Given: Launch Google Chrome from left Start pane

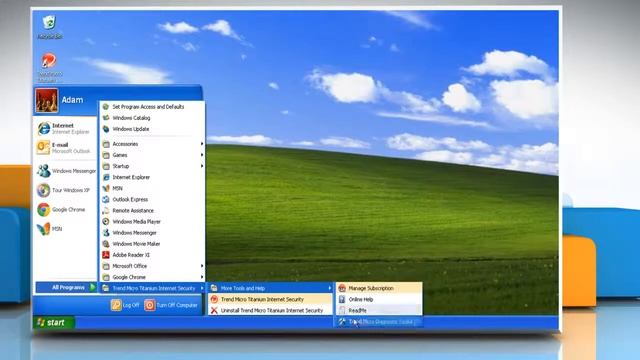Looking at the screenshot, I should 65,210.
